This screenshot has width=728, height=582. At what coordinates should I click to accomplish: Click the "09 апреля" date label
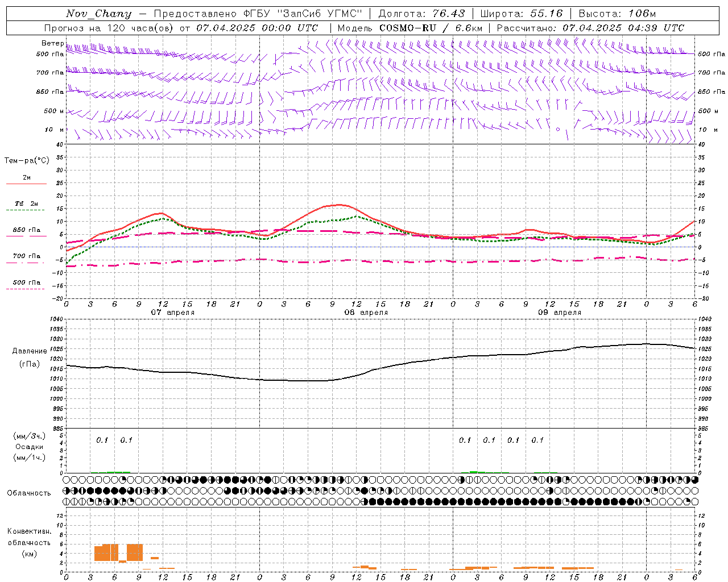[x=559, y=313]
